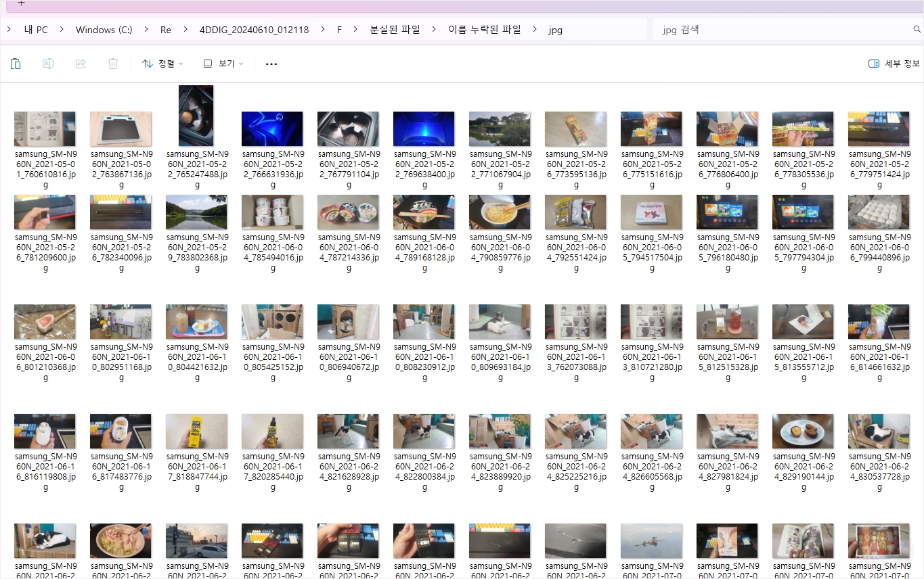
Task: Go to 내 PC in the address bar
Action: click(x=36, y=30)
